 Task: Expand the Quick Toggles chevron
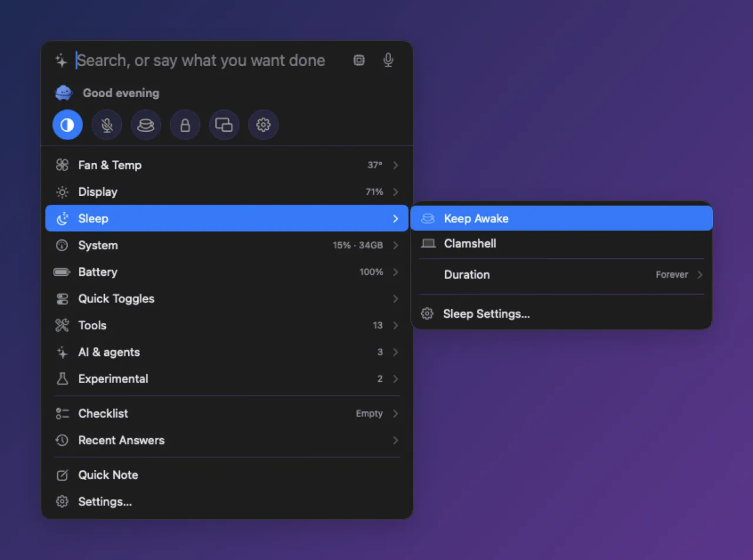pyautogui.click(x=395, y=299)
